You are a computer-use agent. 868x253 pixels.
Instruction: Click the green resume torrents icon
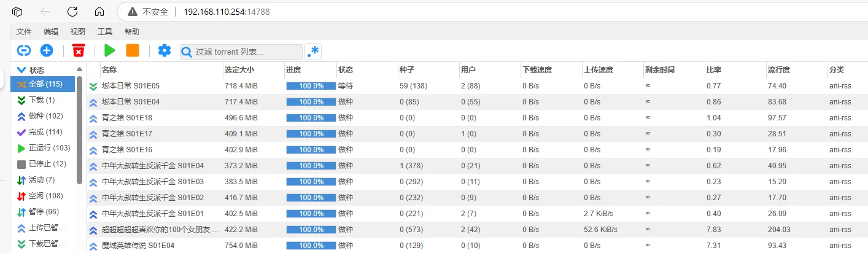110,51
